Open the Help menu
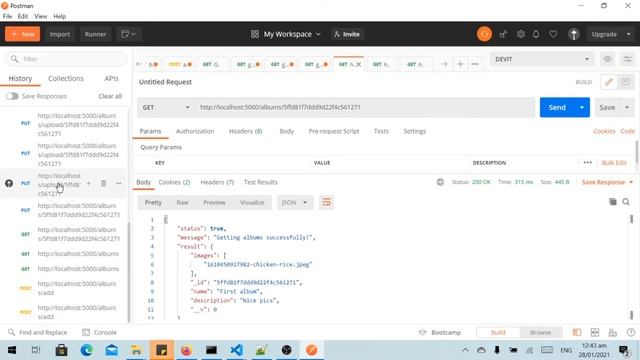Image resolution: width=640 pixels, height=360 pixels. tap(60, 16)
